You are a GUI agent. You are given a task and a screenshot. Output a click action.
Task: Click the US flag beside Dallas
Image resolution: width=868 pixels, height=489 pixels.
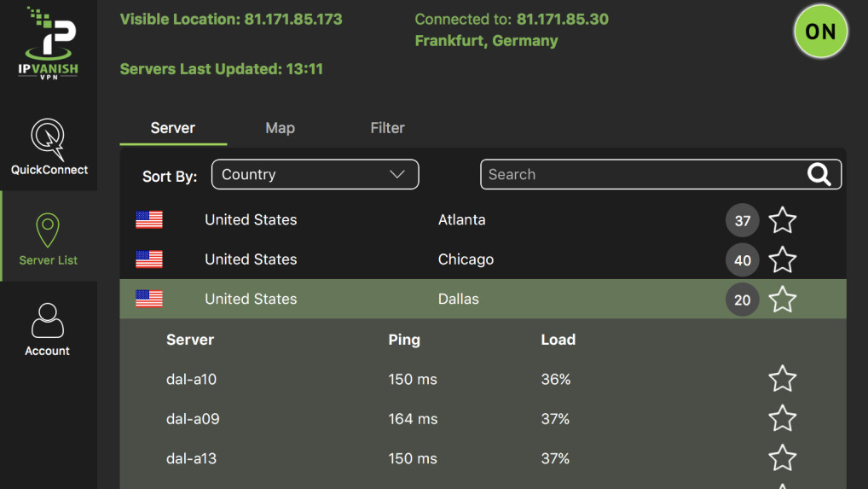pyautogui.click(x=149, y=299)
